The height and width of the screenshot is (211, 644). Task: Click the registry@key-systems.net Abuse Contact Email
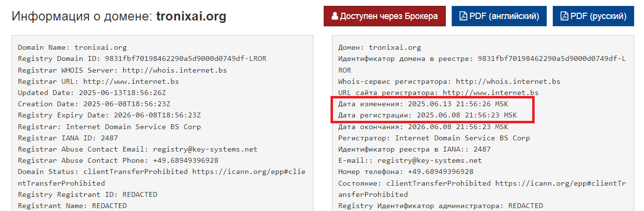(x=205, y=149)
